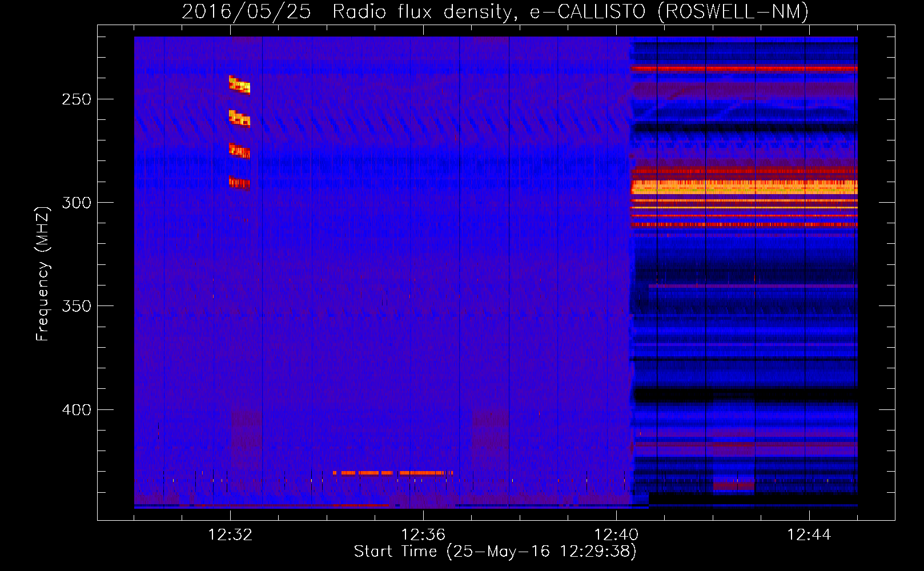Click the red band near 235 MHz
The width and height of the screenshot is (924, 571).
[x=744, y=69]
